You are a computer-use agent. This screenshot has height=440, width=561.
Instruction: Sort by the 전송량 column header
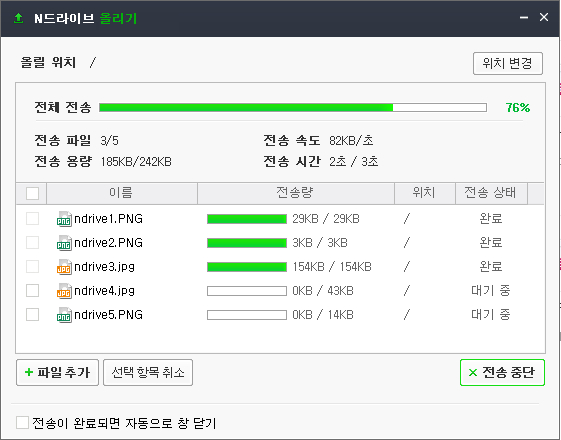point(296,193)
